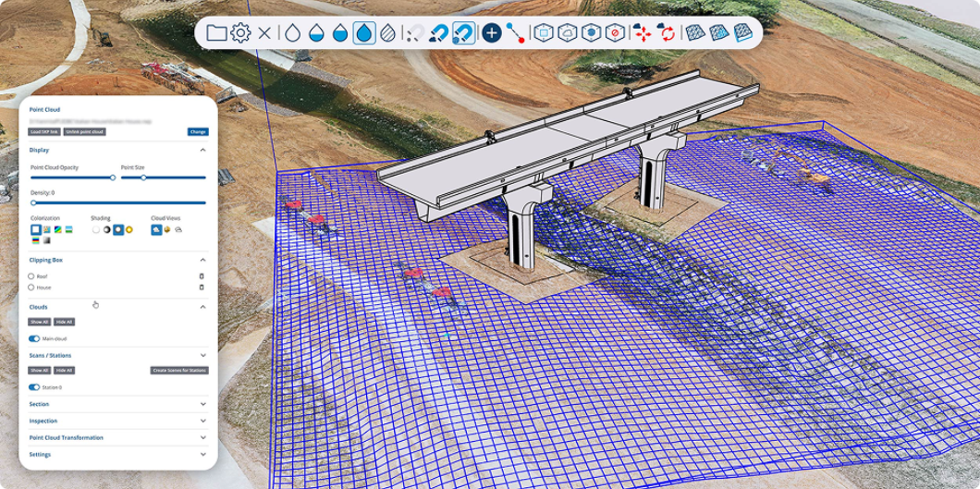Click the X close icon in the toolbar

coord(264,33)
